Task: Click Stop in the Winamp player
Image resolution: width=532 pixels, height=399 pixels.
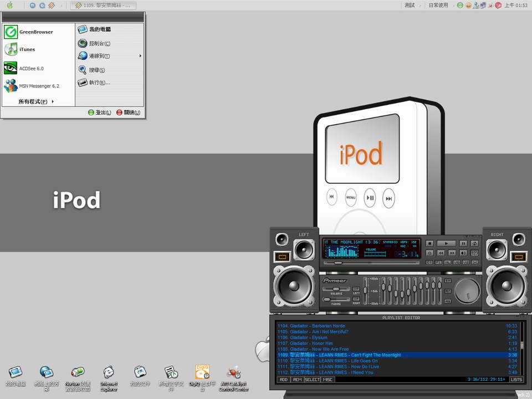Action: point(429,243)
